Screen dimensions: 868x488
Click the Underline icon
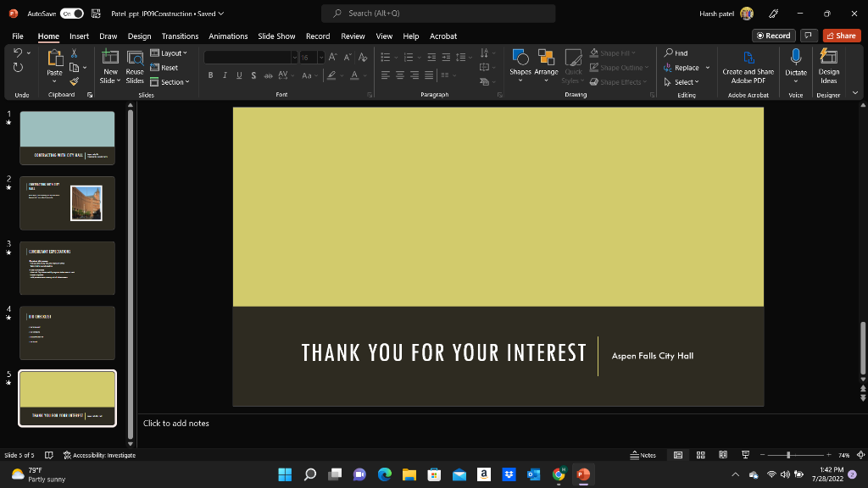[x=239, y=75]
